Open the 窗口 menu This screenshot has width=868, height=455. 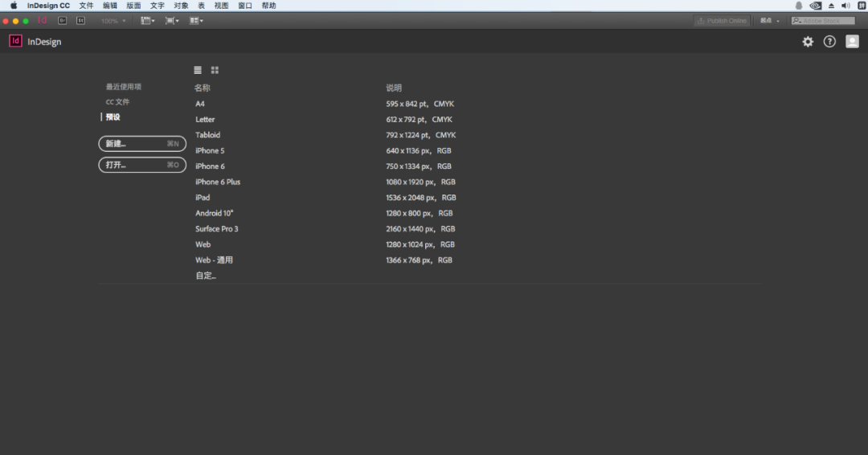click(244, 6)
